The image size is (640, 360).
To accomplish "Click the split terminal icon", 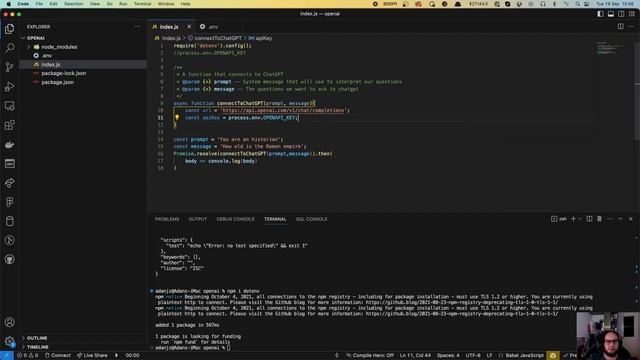I will pyautogui.click(x=589, y=219).
